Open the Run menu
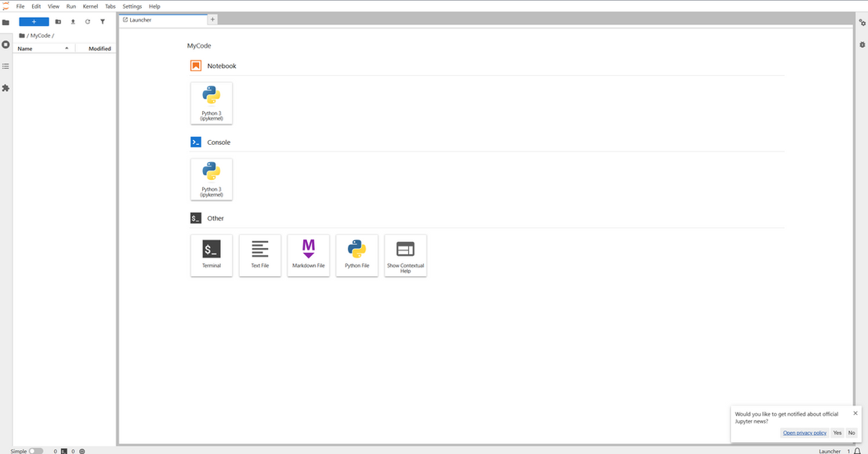 (71, 6)
